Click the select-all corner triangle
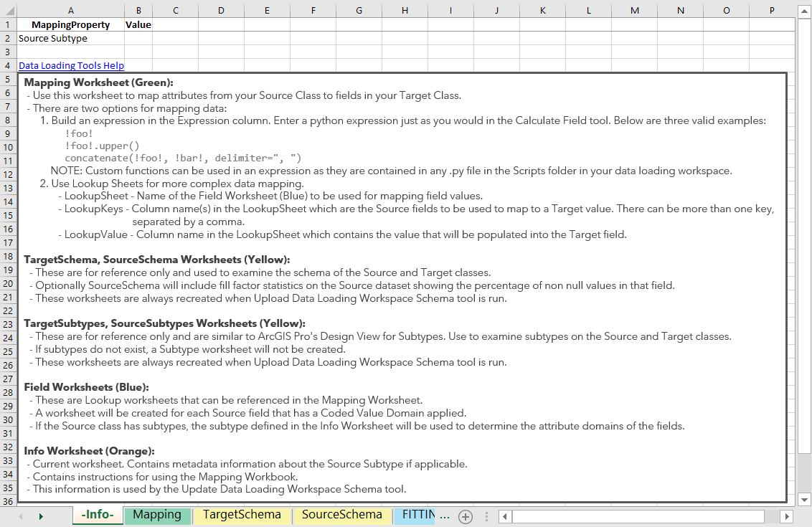Image resolution: width=812 pixels, height=527 pixels. tap(9, 10)
